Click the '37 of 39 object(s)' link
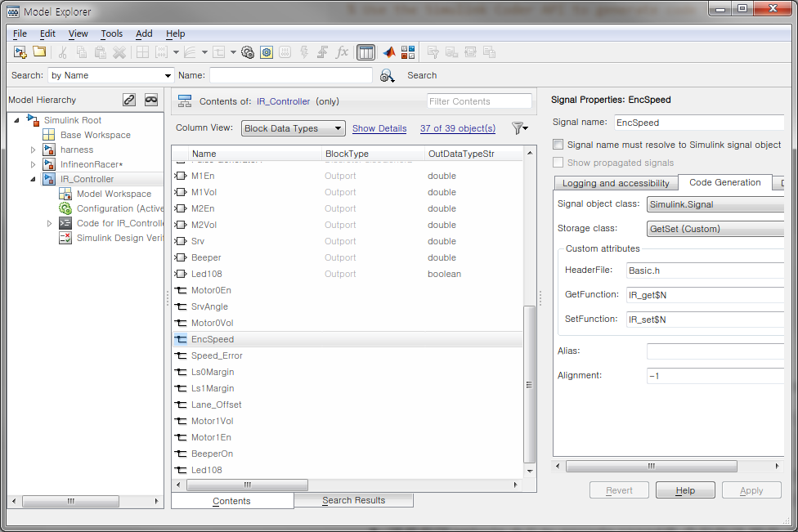This screenshot has height=532, width=798. point(458,128)
